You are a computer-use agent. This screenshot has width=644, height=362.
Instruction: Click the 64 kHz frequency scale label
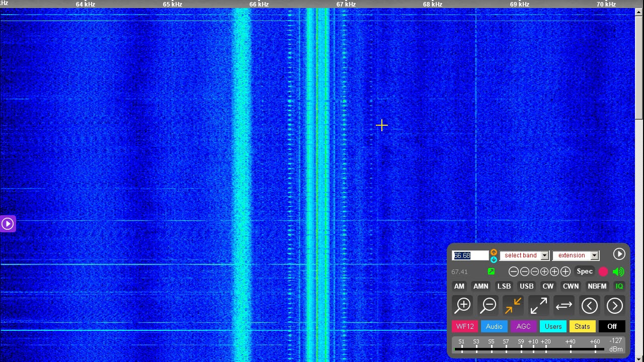pyautogui.click(x=86, y=4)
